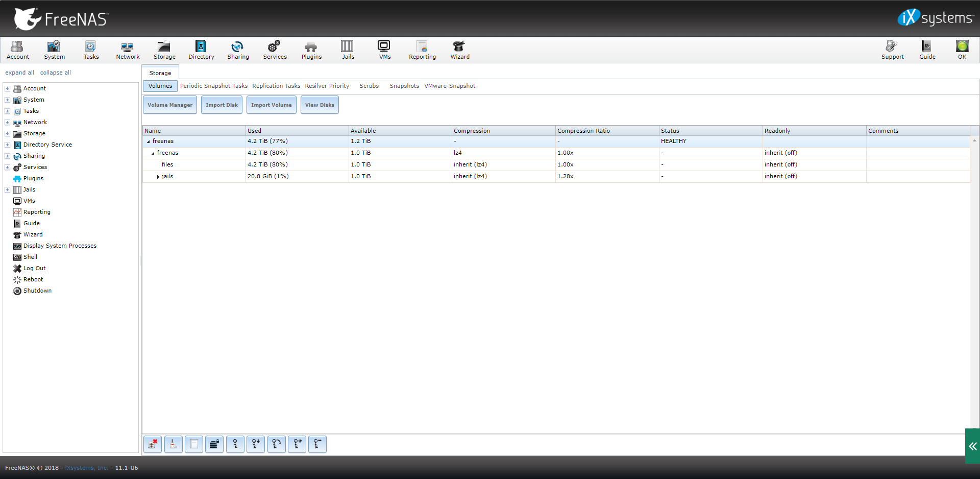Click Reboot in the sidebar
The image size is (980, 479).
click(x=33, y=279)
